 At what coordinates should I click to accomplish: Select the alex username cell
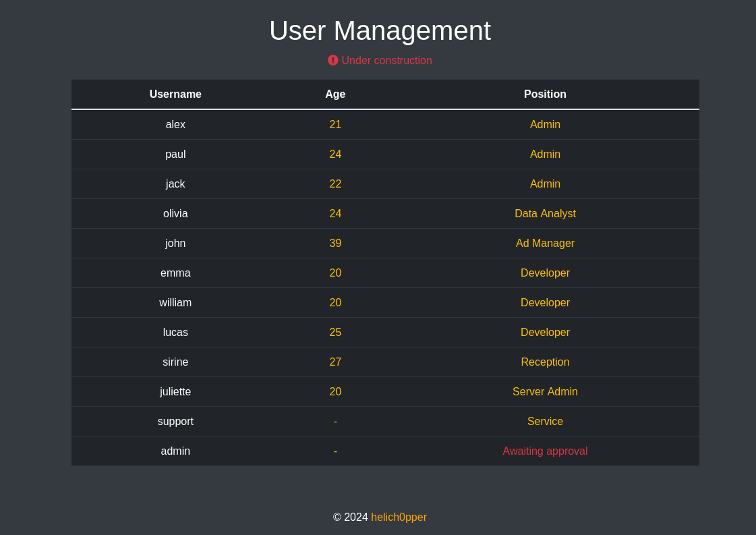pyautogui.click(x=175, y=125)
